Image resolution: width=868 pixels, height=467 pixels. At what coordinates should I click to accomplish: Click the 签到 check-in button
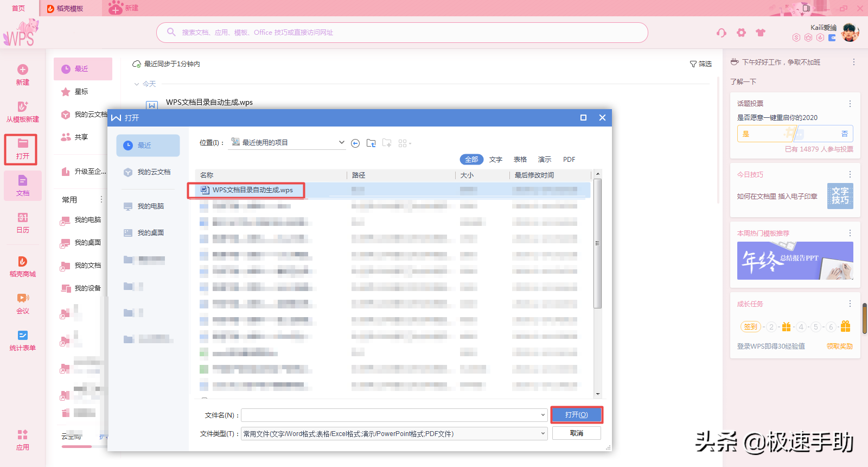(751, 327)
